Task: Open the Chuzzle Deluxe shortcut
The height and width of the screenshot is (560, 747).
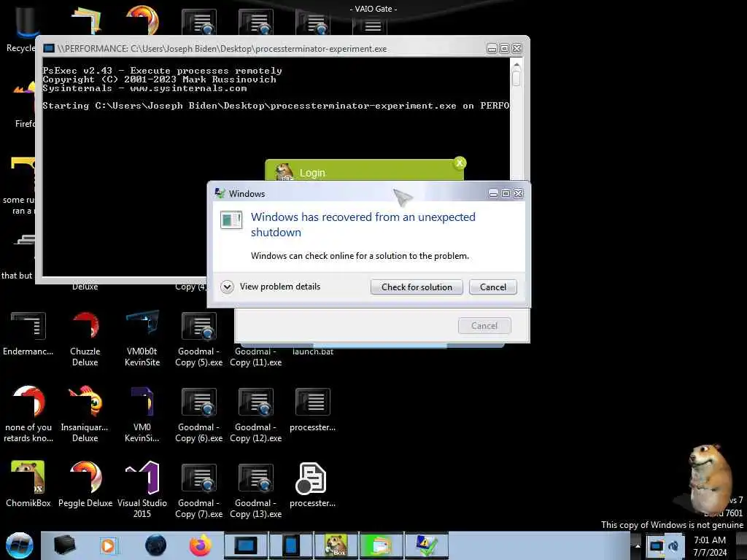Action: coord(85,338)
